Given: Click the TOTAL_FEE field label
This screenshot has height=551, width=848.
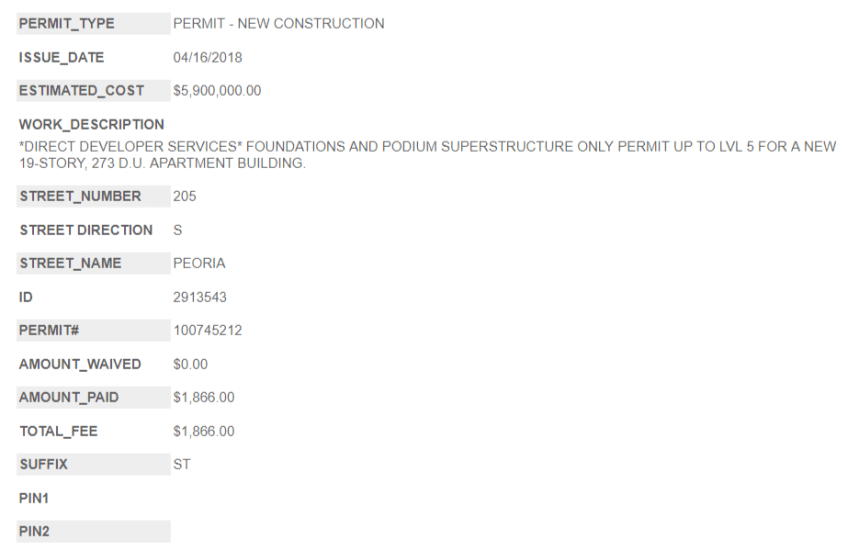Looking at the screenshot, I should (59, 431).
